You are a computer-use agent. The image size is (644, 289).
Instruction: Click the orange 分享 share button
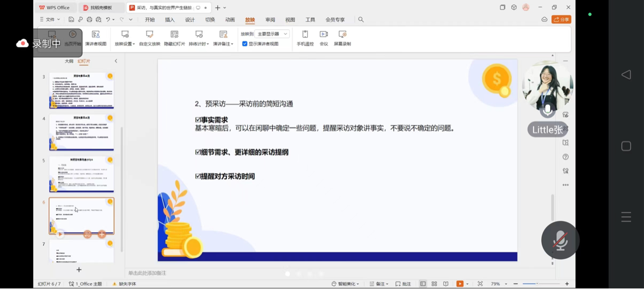(561, 20)
